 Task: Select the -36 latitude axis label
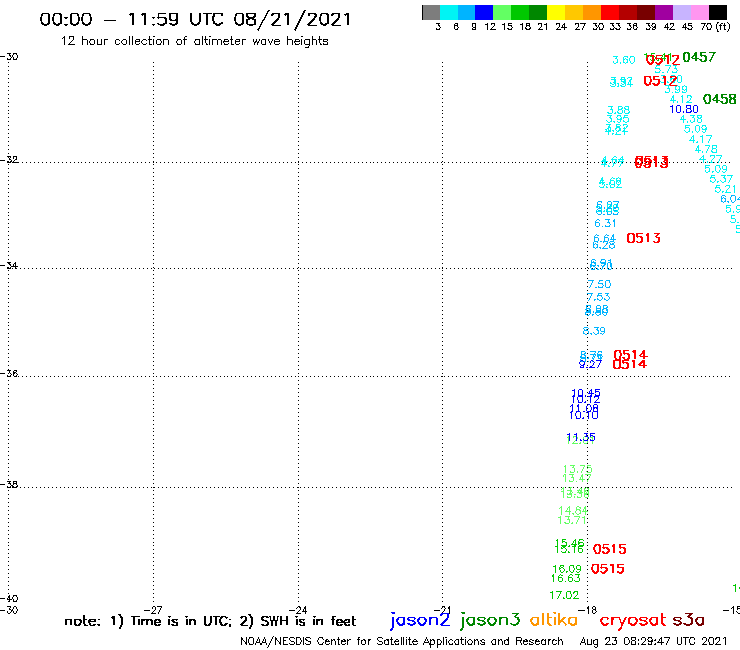click(9, 373)
